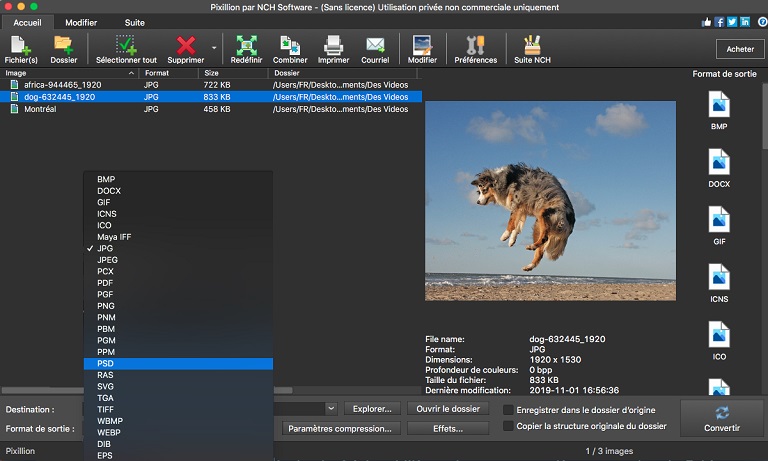This screenshot has height=461, width=768.
Task: Select the africa-944465_1920 file row
Action: [x=211, y=85]
